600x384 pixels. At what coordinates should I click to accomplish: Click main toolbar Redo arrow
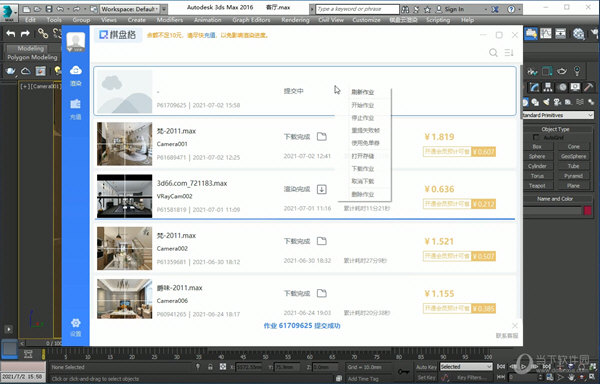tap(25, 34)
